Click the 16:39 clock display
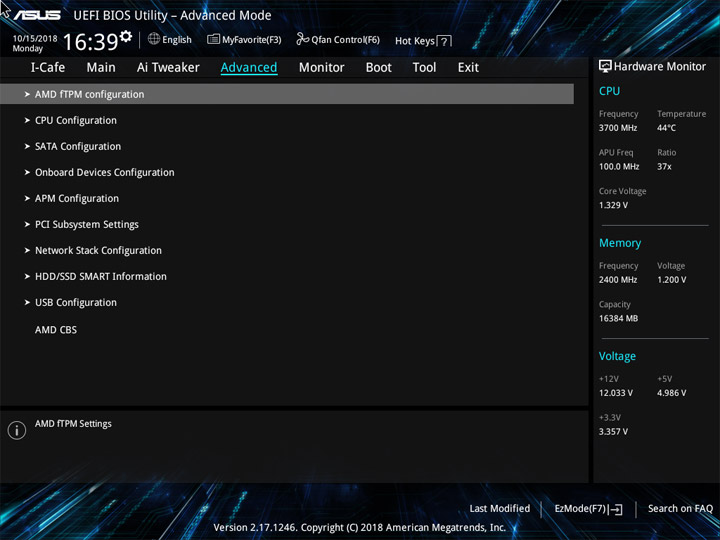The width and height of the screenshot is (720, 540). coord(90,42)
